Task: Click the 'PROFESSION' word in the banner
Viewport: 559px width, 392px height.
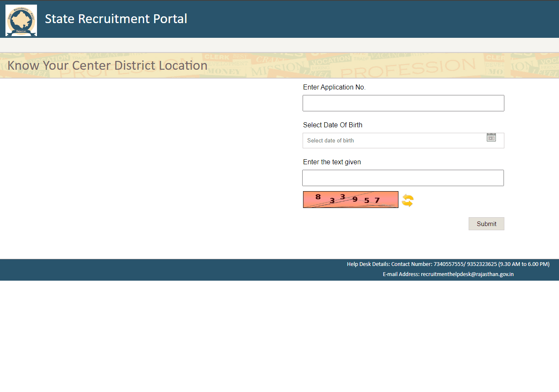Action: 408,68
